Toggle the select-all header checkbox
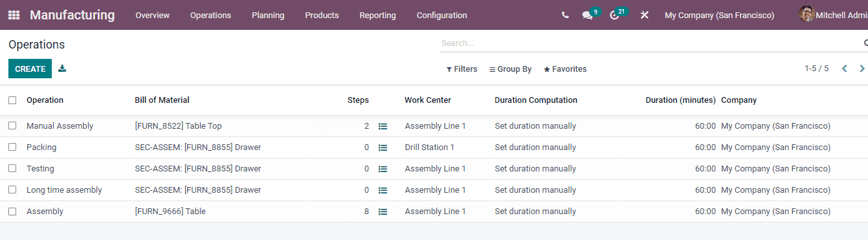This screenshot has height=240, width=868. [x=12, y=100]
